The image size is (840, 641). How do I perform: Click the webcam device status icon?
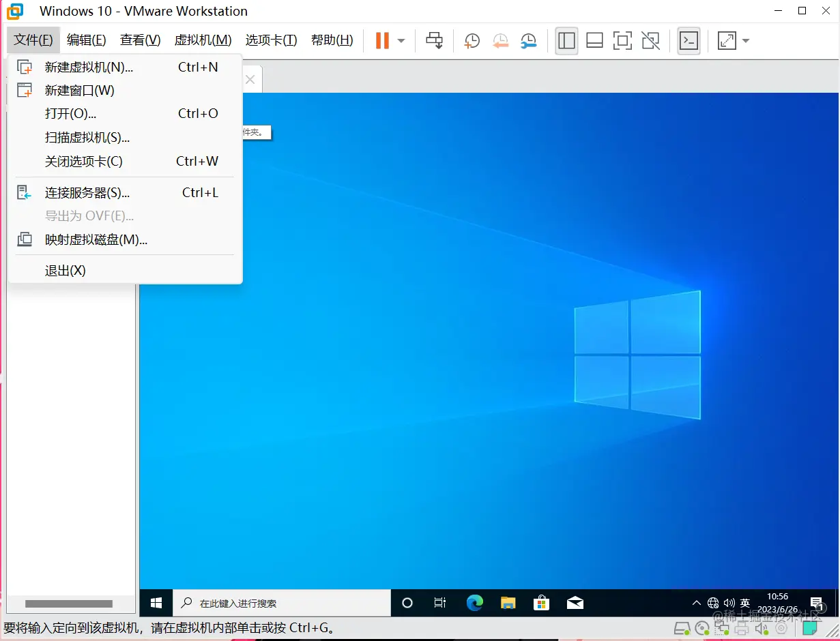[781, 628]
